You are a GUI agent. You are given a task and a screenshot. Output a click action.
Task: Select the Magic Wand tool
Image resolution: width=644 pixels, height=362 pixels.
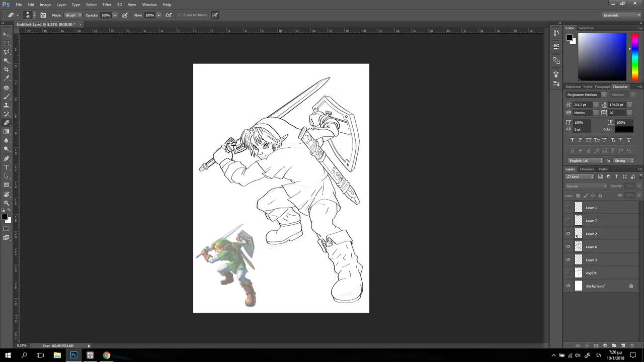click(x=7, y=60)
